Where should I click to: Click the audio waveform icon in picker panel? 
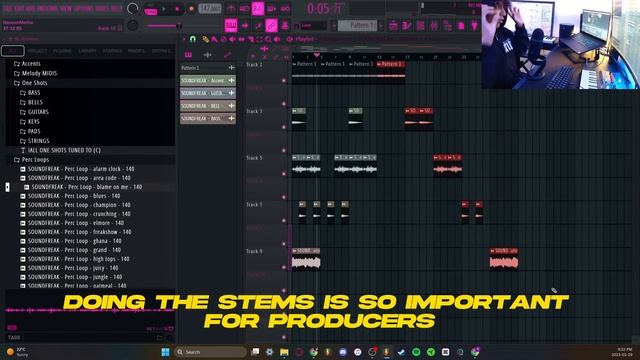point(207,55)
